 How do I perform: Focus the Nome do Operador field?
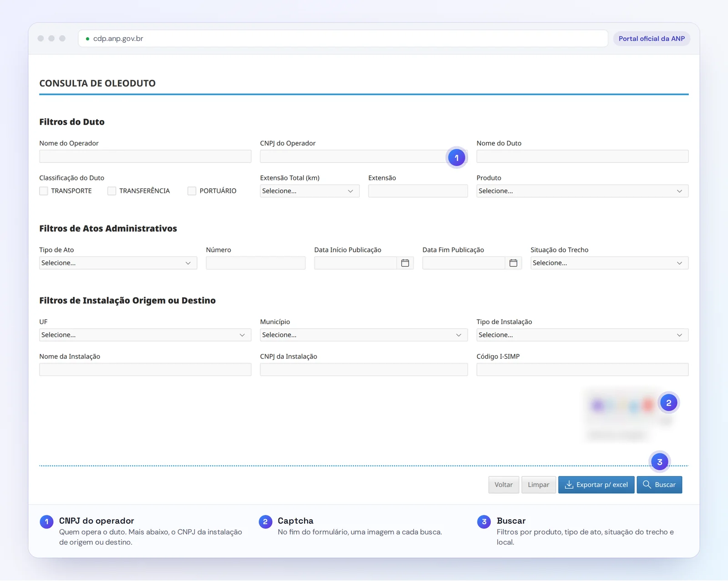click(145, 156)
